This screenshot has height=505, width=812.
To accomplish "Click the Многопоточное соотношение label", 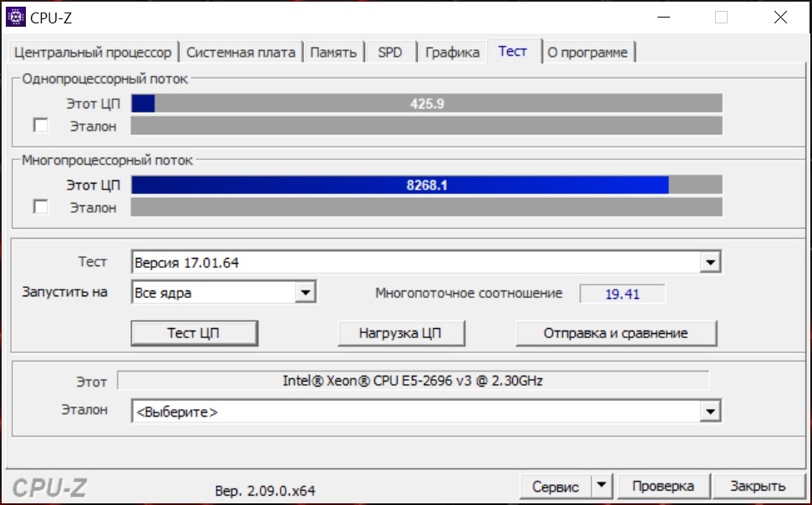I will 469,293.
